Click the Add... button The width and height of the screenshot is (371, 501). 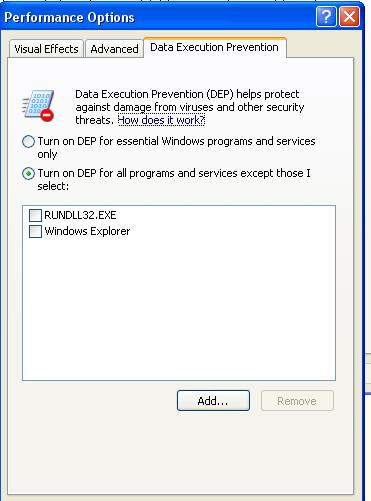[213, 400]
